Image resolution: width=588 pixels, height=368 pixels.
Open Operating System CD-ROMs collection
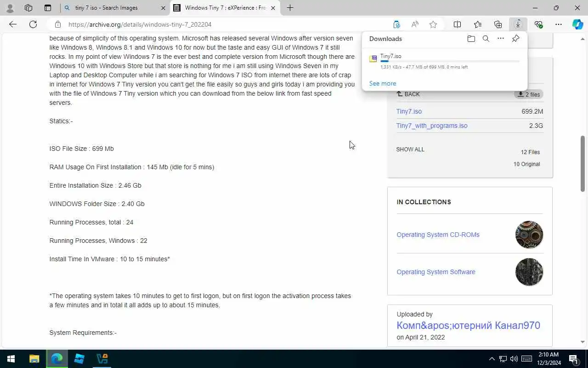click(x=438, y=235)
